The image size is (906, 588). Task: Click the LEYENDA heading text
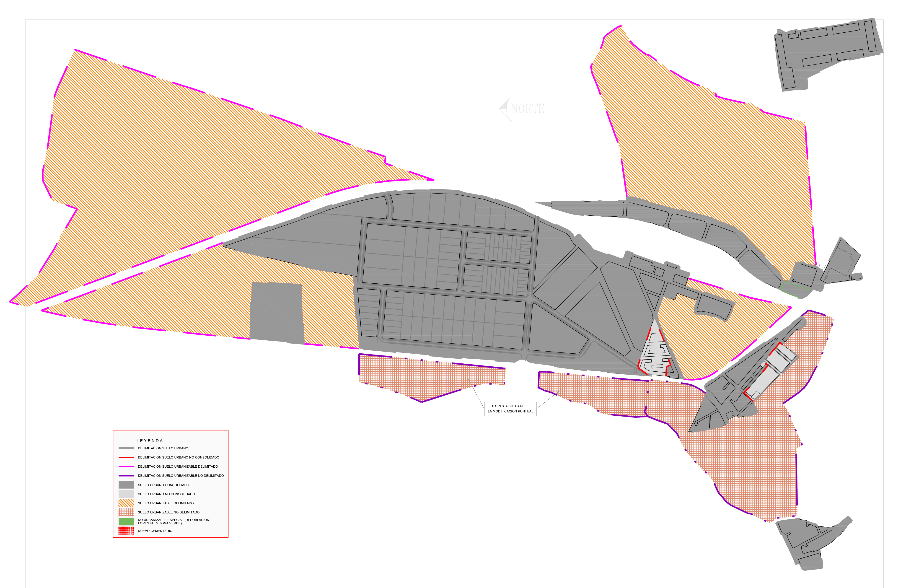(150, 441)
